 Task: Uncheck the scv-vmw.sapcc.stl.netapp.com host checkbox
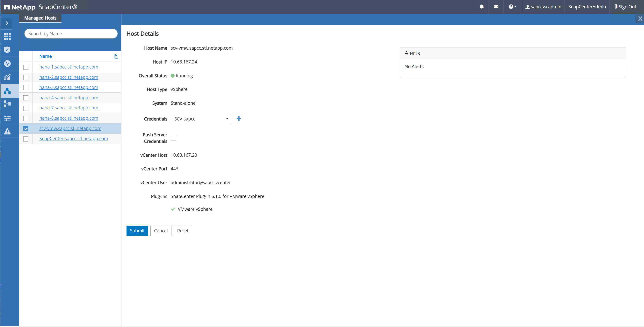point(26,128)
